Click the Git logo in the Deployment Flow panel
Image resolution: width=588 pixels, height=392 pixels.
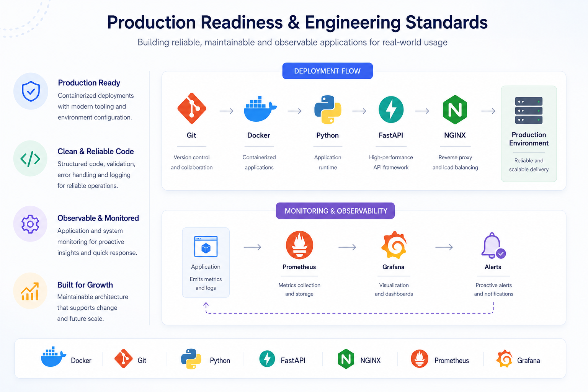(x=192, y=108)
